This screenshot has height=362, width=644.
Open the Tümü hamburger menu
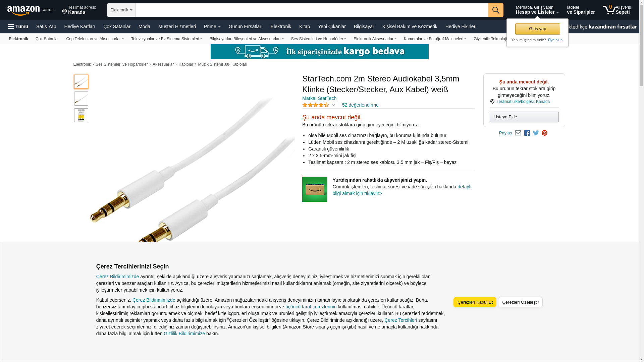[18, 26]
